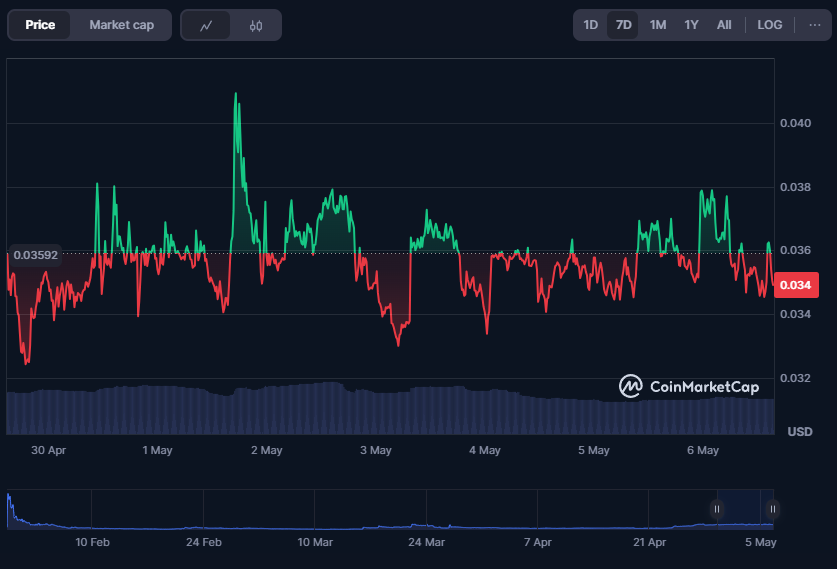Click the CoinMarketCap logo watermark
The image size is (837, 569).
689,386
